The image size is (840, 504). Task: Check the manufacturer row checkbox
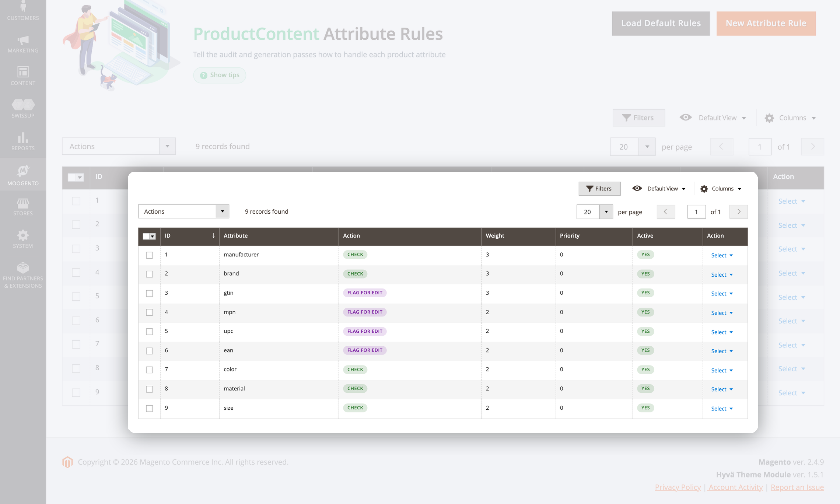[x=149, y=255]
